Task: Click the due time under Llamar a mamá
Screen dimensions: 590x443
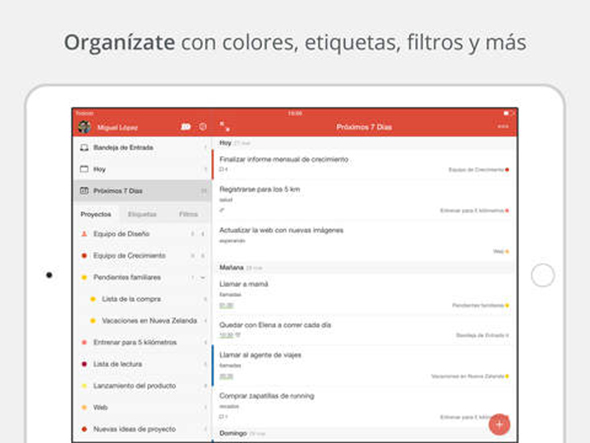Action: 226,305
